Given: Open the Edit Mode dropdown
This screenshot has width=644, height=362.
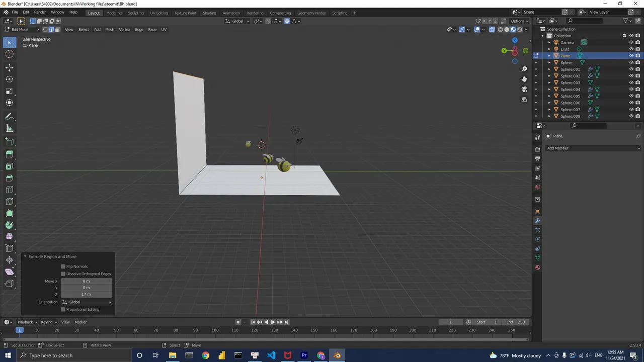Looking at the screenshot, I should pyautogui.click(x=21, y=29).
